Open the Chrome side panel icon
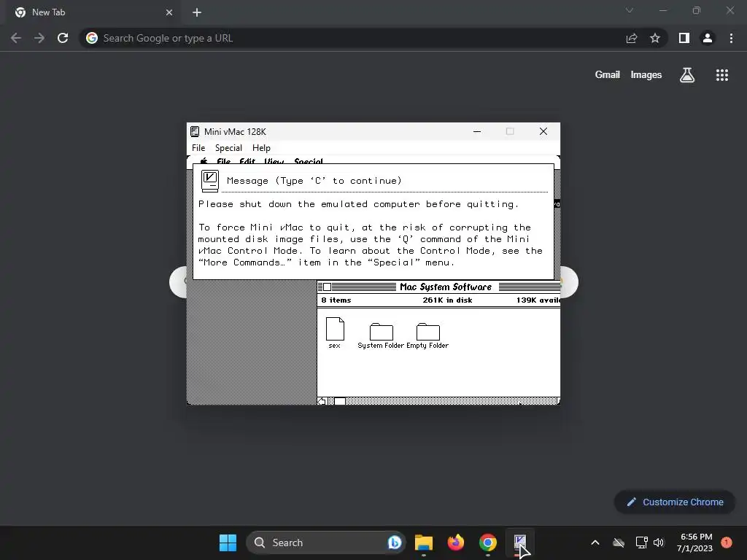This screenshot has height=560, width=747. pyautogui.click(x=684, y=38)
